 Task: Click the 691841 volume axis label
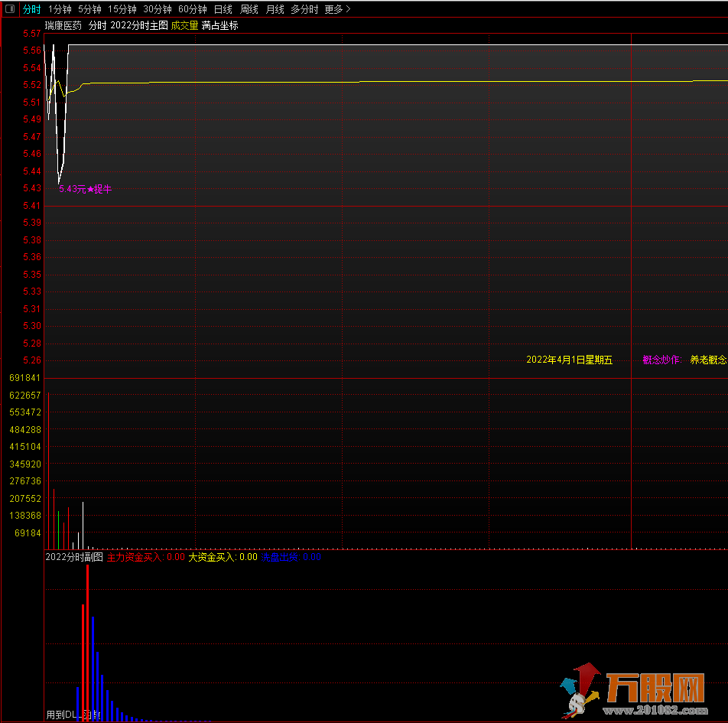pos(25,378)
